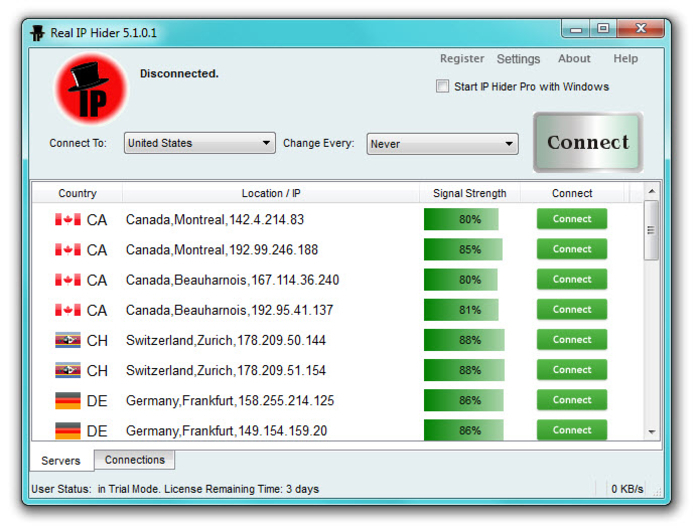Click the title bar app icon
The image size is (700, 531).
(x=38, y=33)
